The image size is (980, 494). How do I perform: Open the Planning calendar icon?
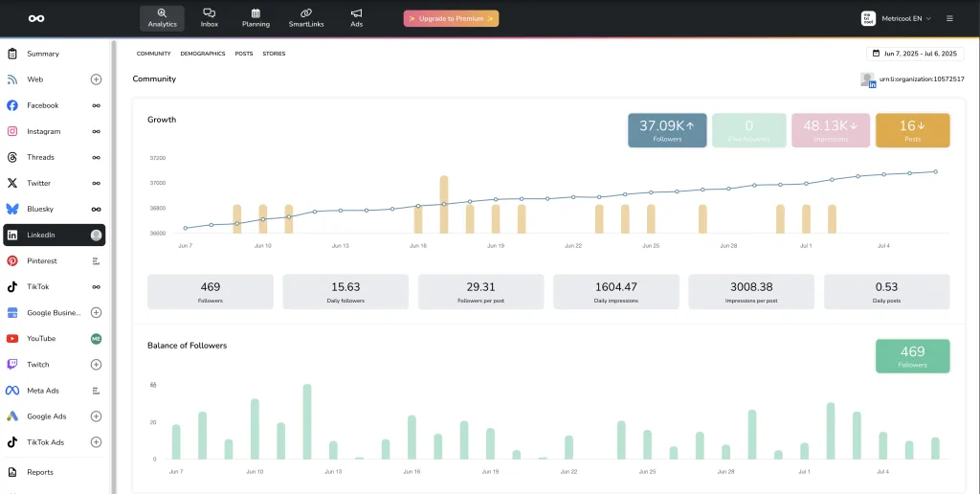(x=256, y=18)
